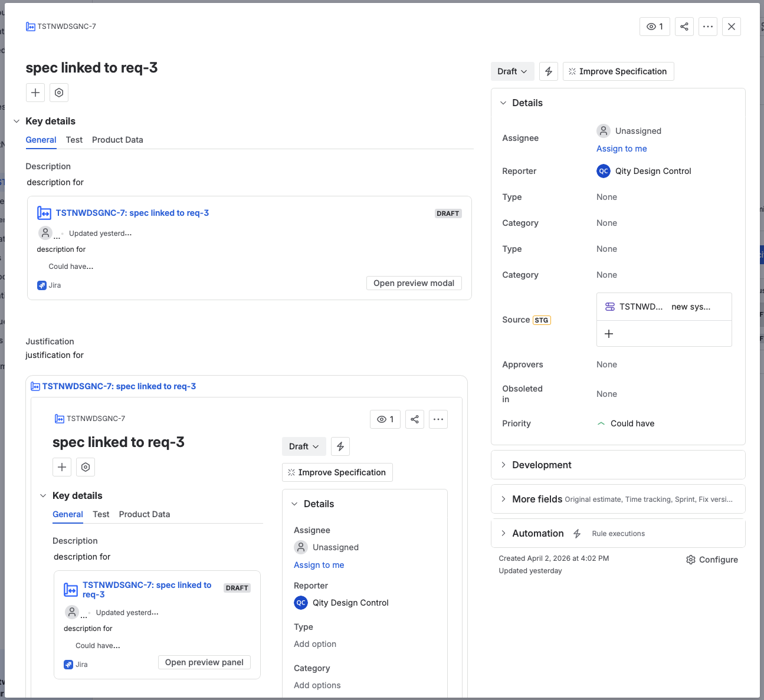Screen dimensions: 764x700
Task: Click the issue type icon beside TSTNWDSGNC-7 breadcrumb
Action: [30, 27]
